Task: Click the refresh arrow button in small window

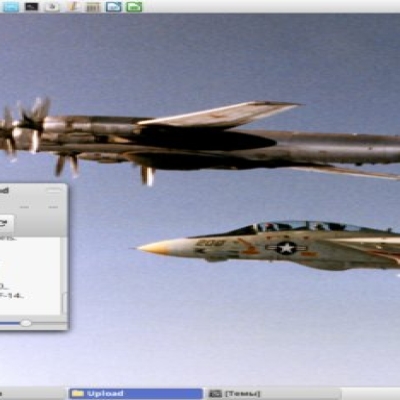Action: pos(4,224)
